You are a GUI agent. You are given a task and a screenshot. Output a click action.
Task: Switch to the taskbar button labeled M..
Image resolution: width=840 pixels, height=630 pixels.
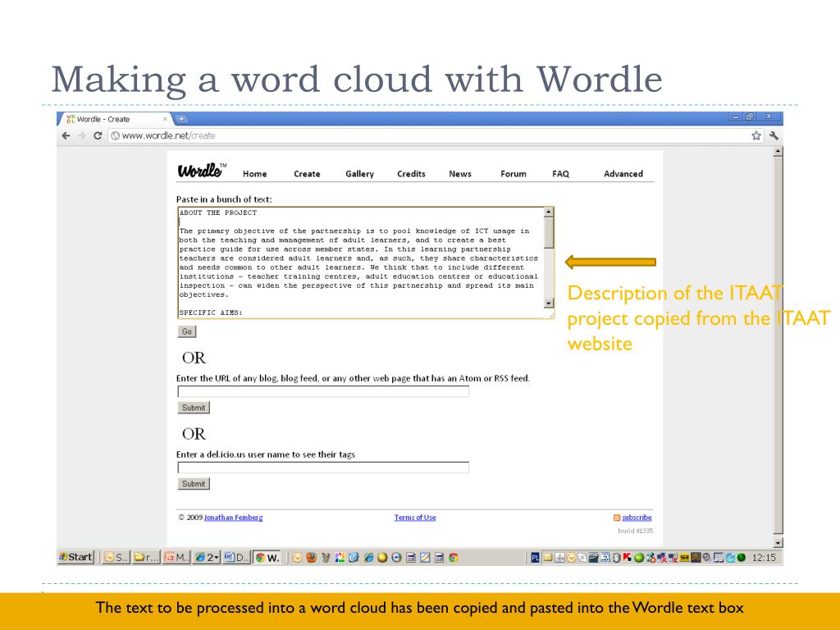pos(176,557)
